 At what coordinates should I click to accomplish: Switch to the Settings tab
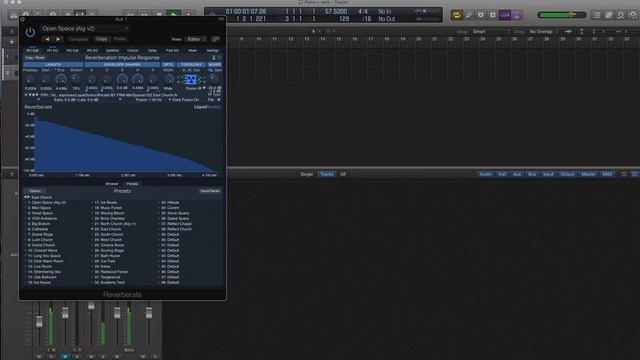[x=212, y=51]
